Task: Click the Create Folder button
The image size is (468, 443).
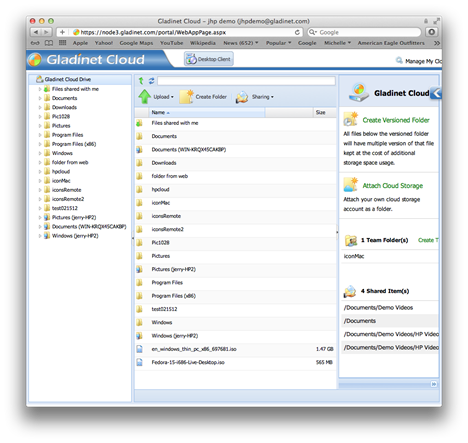Action: click(203, 97)
